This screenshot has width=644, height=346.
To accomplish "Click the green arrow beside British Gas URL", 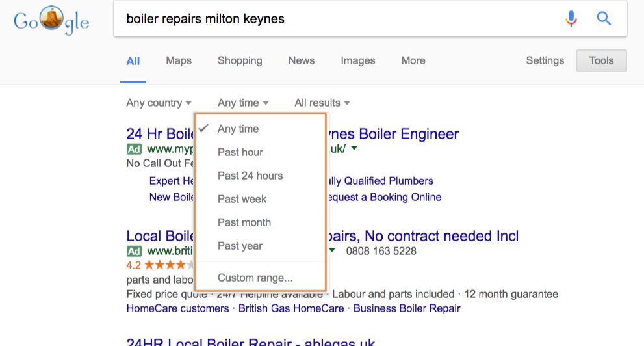I will pos(332,250).
